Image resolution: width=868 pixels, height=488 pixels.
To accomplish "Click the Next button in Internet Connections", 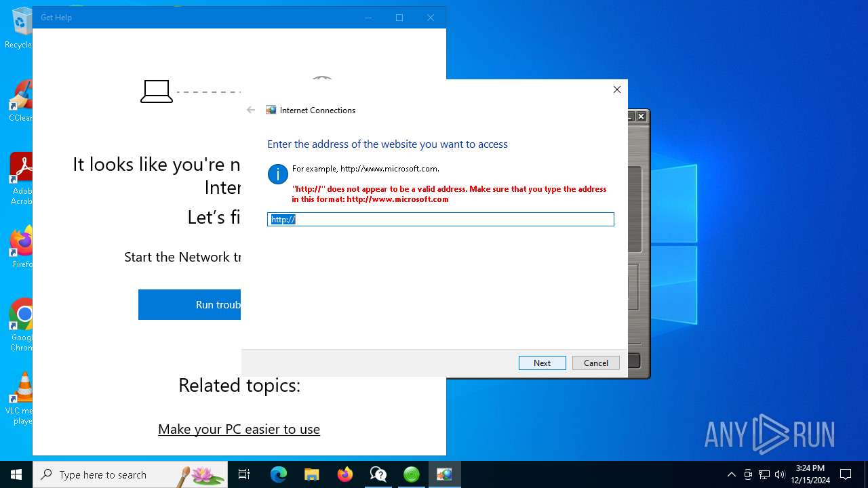I will click(x=542, y=363).
